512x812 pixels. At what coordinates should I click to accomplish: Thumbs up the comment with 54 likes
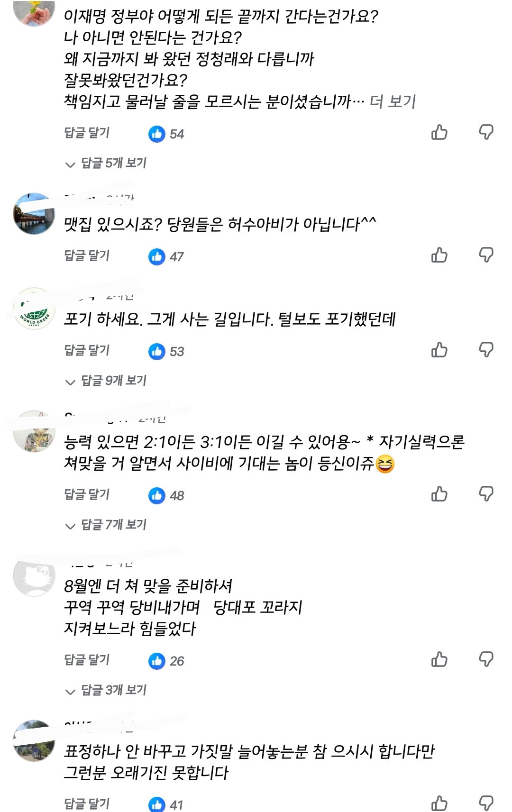[x=439, y=132]
